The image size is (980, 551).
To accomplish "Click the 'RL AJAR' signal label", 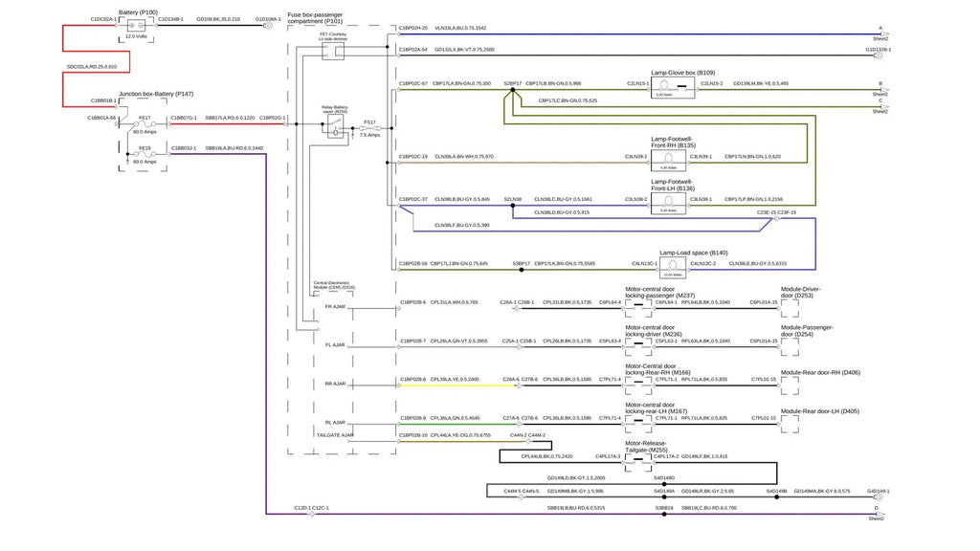I will pyautogui.click(x=335, y=422).
